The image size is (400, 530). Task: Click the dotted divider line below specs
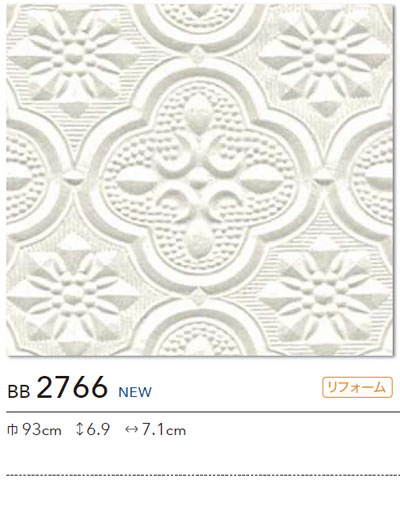tap(203, 475)
